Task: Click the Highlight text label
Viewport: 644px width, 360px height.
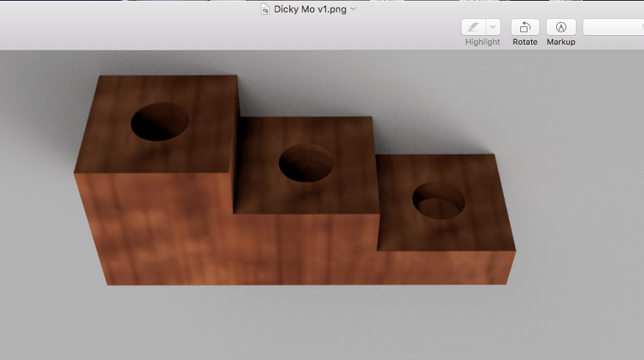Action: point(483,42)
